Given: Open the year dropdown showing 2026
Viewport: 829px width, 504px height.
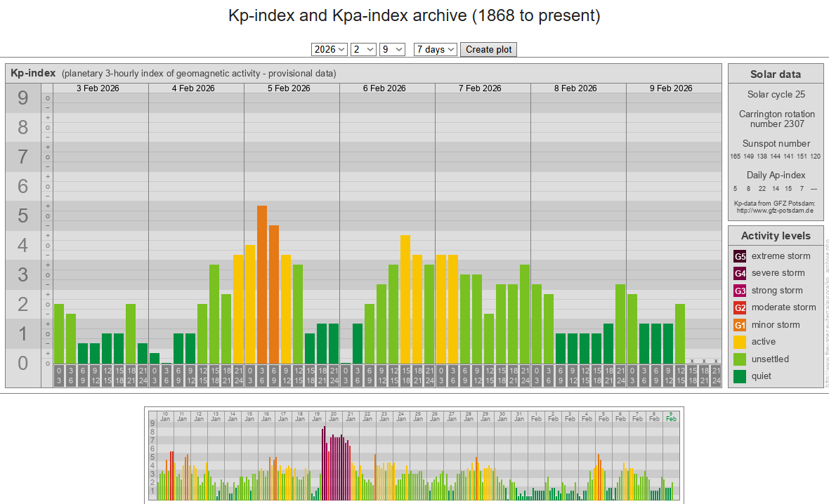Looking at the screenshot, I should (329, 49).
